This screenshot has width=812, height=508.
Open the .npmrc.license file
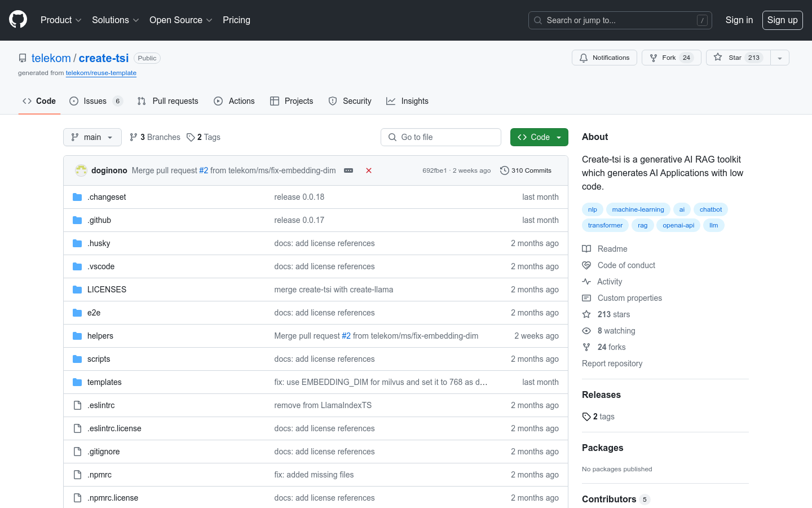point(113,498)
